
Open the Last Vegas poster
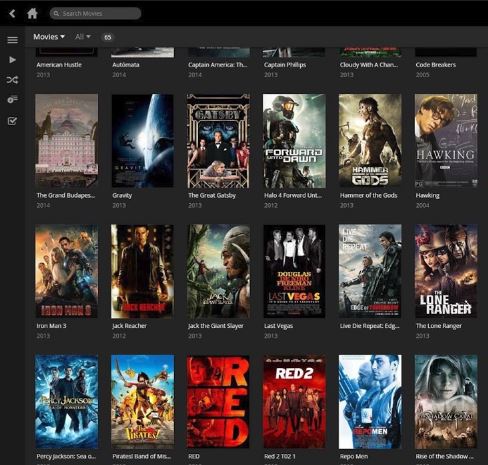(x=294, y=271)
